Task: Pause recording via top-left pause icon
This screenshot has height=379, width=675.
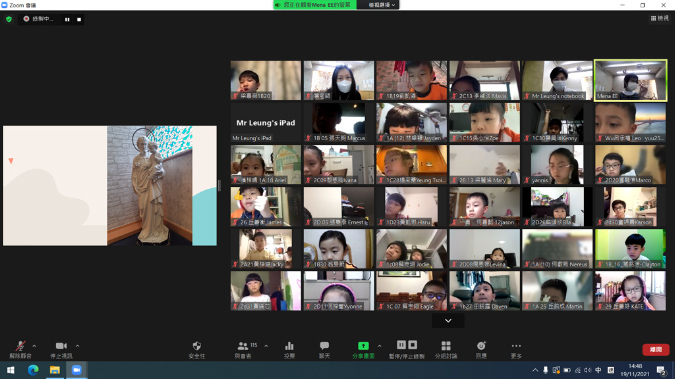Action: tap(67, 19)
